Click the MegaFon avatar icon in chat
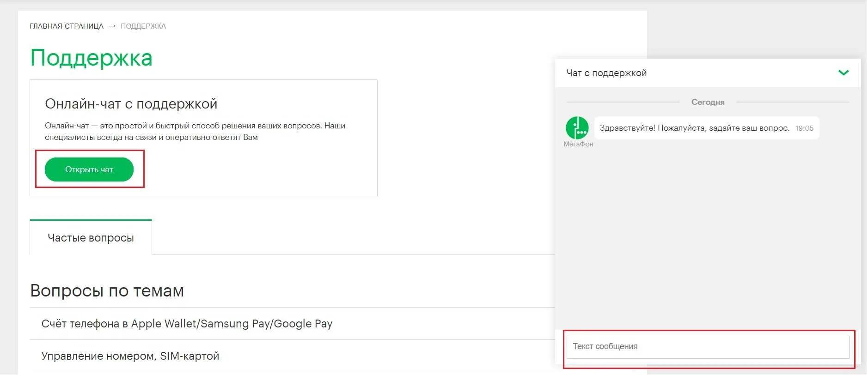868x375 pixels. click(577, 128)
